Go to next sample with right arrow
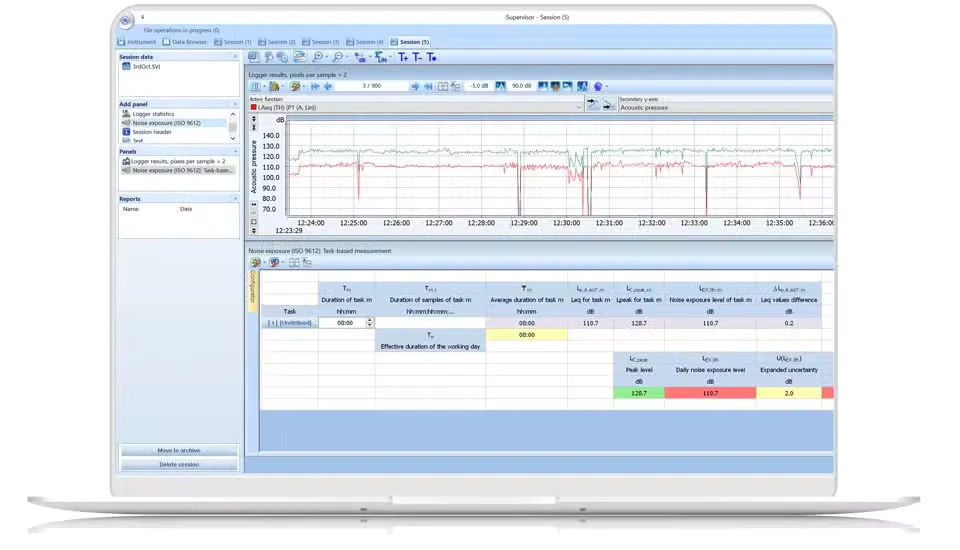The width and height of the screenshot is (960, 550). [x=415, y=86]
